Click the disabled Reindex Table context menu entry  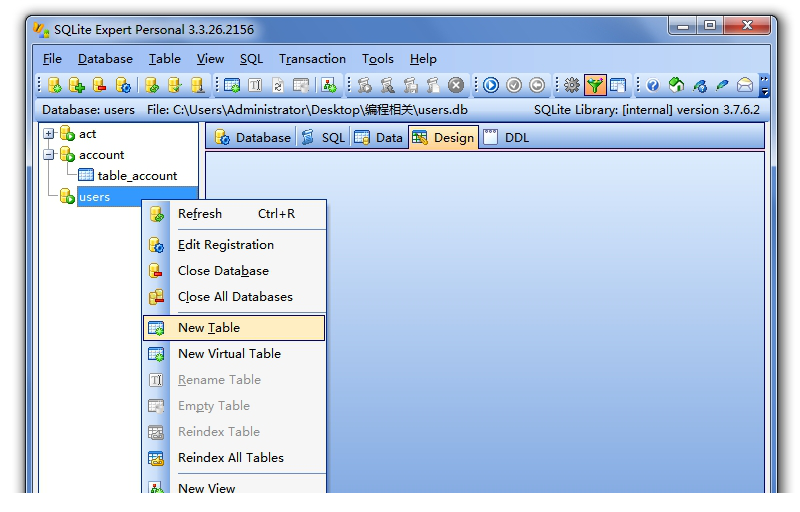click(234, 432)
